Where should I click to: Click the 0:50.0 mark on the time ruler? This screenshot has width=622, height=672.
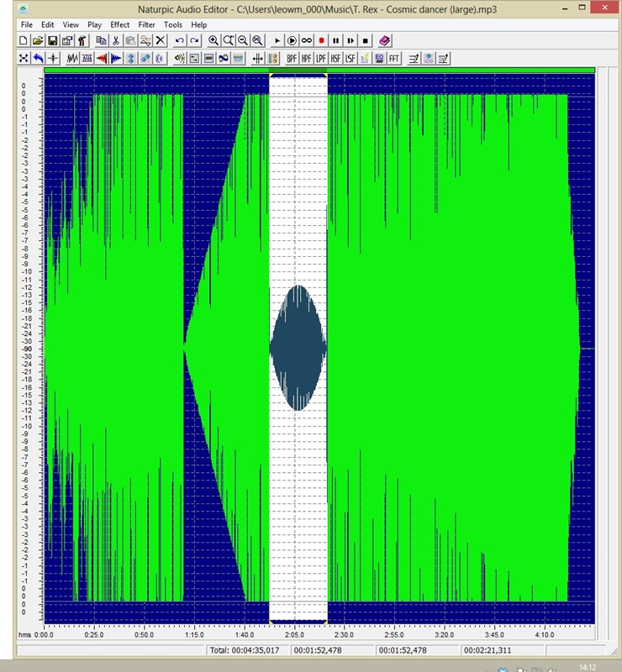coord(144,634)
